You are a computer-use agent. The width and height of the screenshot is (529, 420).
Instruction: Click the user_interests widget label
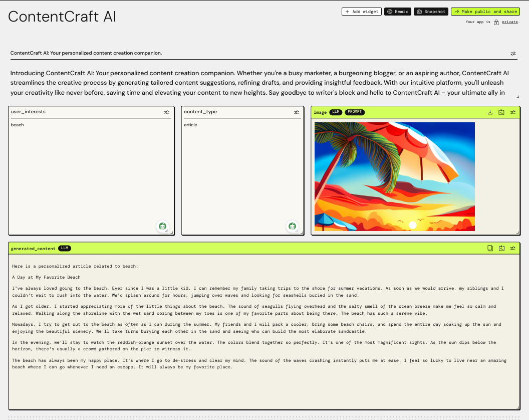(x=28, y=112)
